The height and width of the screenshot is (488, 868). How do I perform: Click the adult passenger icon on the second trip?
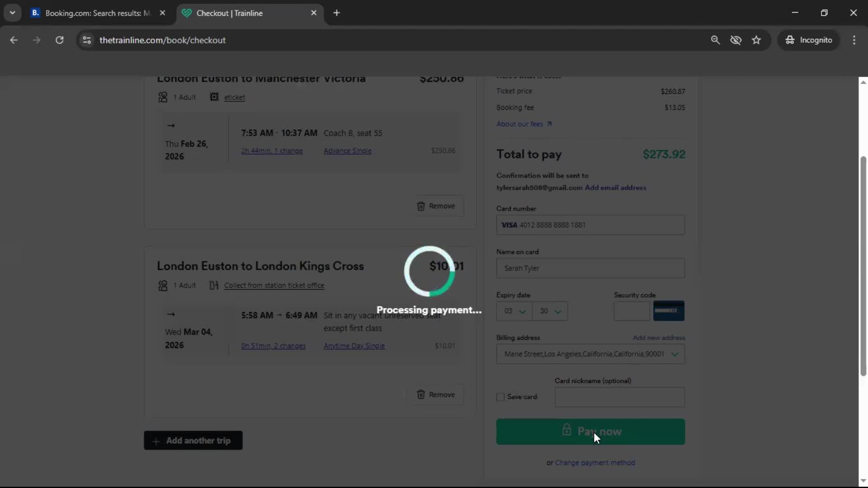click(162, 285)
